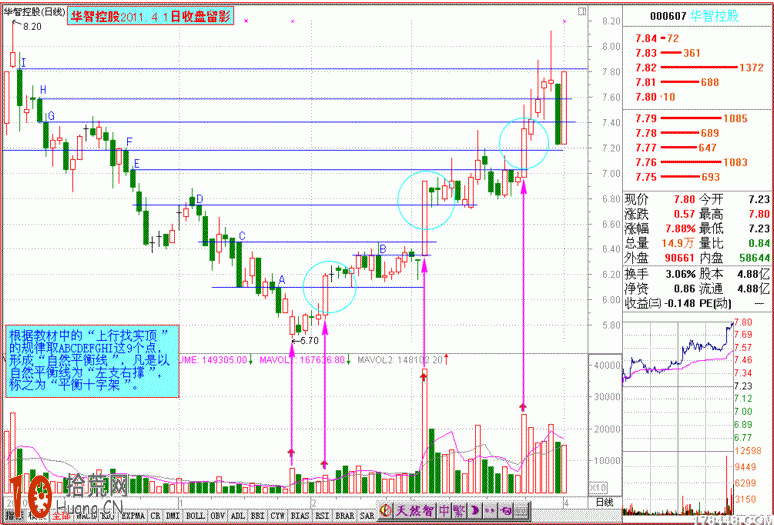This screenshot has height=525, width=774.
Task: Open the soft keyboard icon
Action: (522, 510)
